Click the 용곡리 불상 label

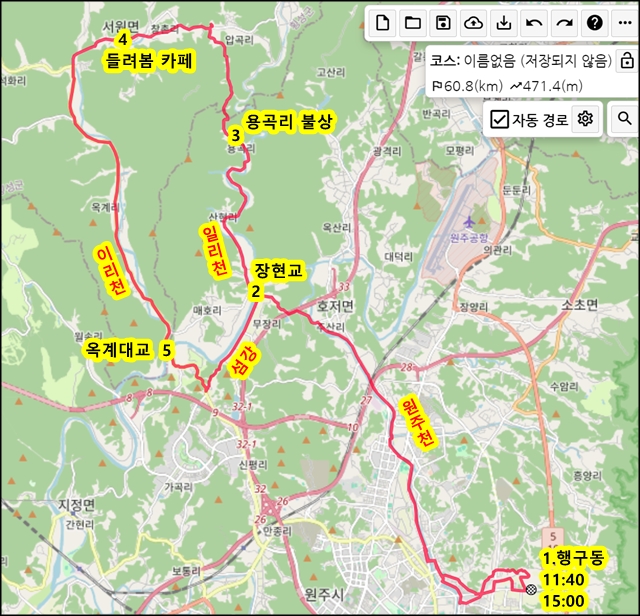[x=289, y=121]
